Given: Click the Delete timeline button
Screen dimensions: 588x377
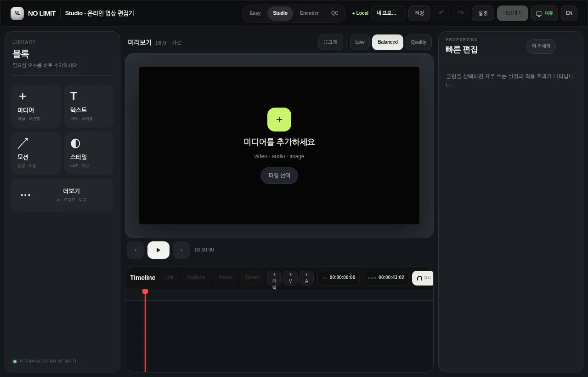Looking at the screenshot, I should tap(252, 278).
